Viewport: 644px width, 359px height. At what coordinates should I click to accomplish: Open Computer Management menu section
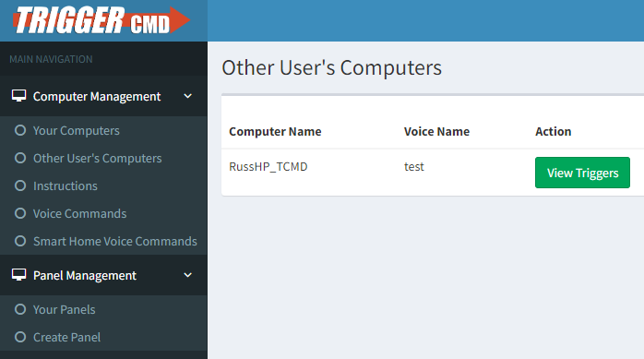[x=103, y=96]
